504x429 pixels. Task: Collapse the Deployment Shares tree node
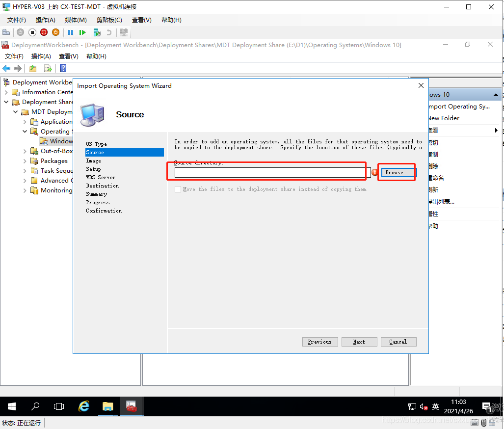[6, 102]
